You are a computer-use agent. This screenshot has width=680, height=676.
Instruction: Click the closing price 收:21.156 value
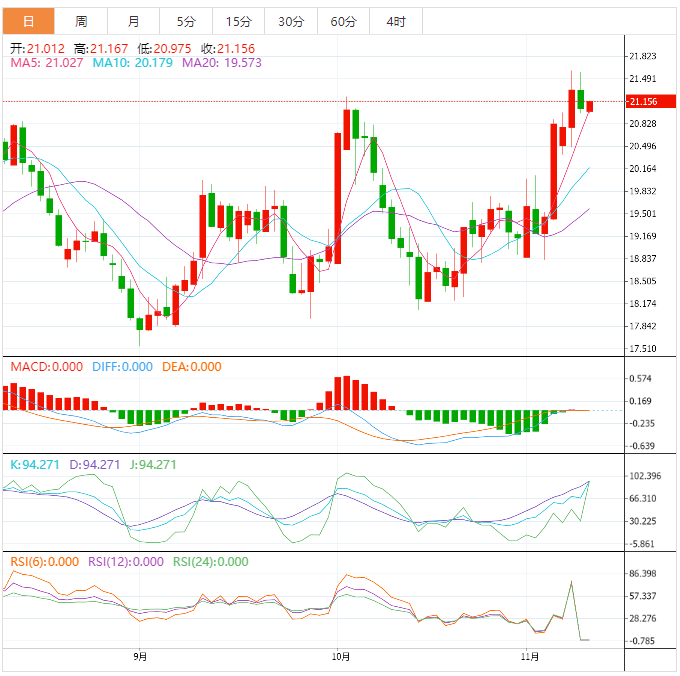[228, 49]
